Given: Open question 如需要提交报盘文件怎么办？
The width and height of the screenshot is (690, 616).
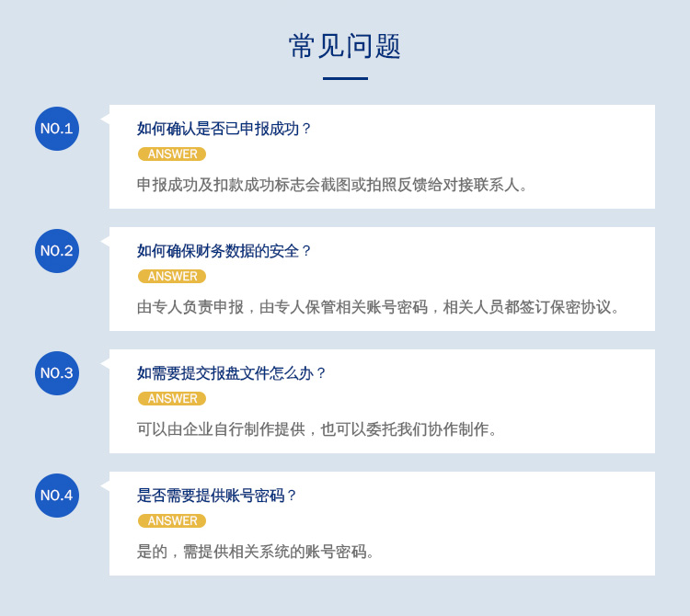Looking at the screenshot, I should (231, 373).
